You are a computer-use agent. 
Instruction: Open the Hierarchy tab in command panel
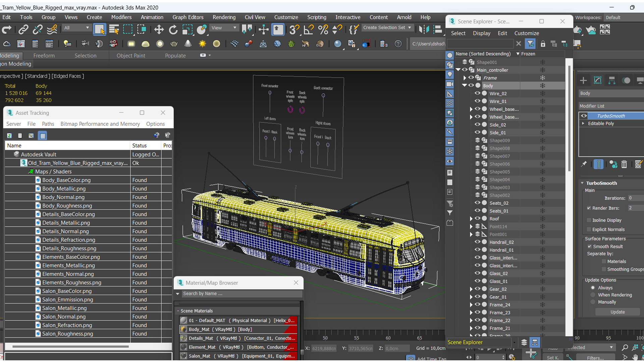click(x=612, y=80)
